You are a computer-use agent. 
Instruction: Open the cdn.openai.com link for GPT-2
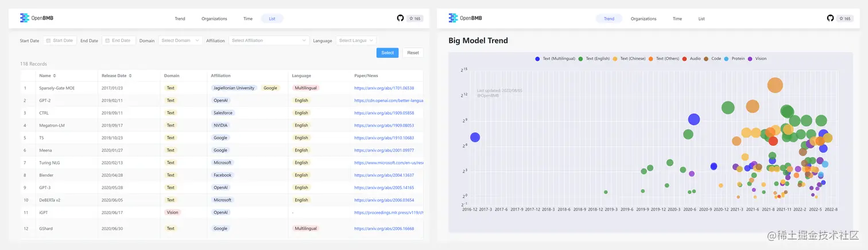389,100
